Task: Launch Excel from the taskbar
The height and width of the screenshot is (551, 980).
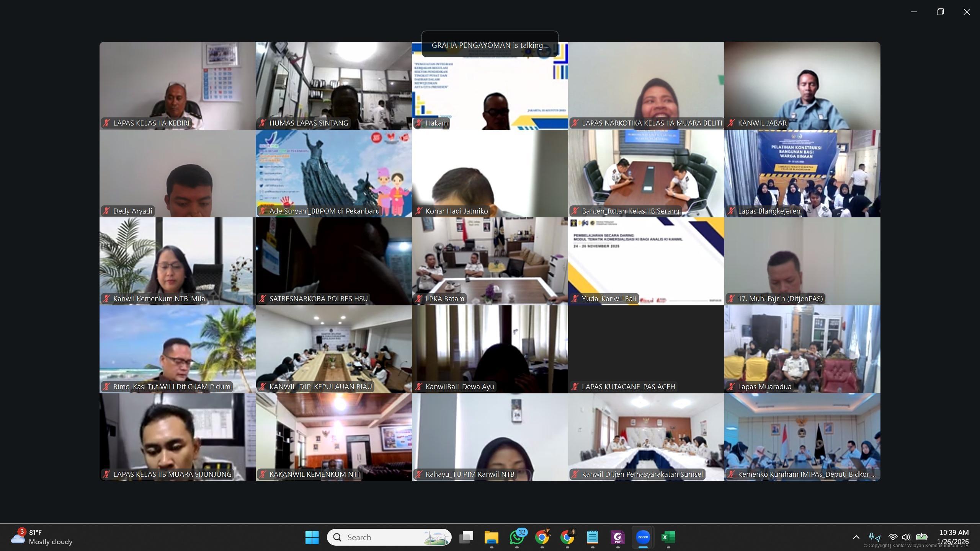Action: coord(668,537)
